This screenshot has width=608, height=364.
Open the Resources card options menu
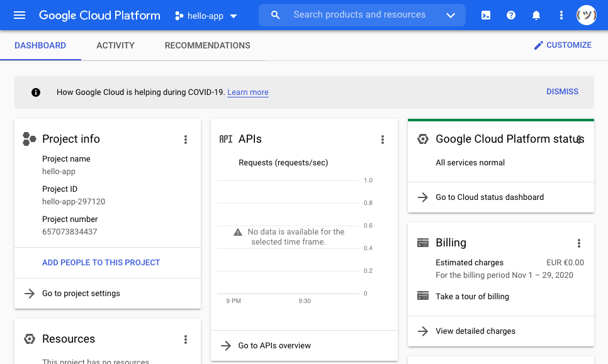click(x=186, y=339)
